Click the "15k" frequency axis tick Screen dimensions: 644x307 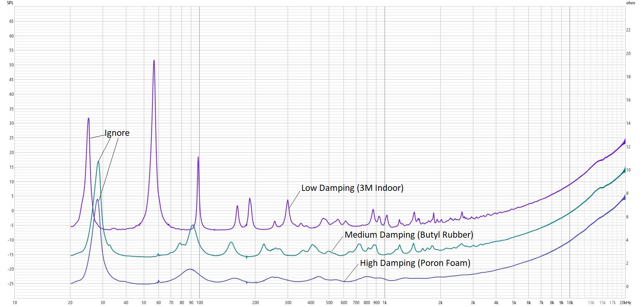click(x=602, y=303)
